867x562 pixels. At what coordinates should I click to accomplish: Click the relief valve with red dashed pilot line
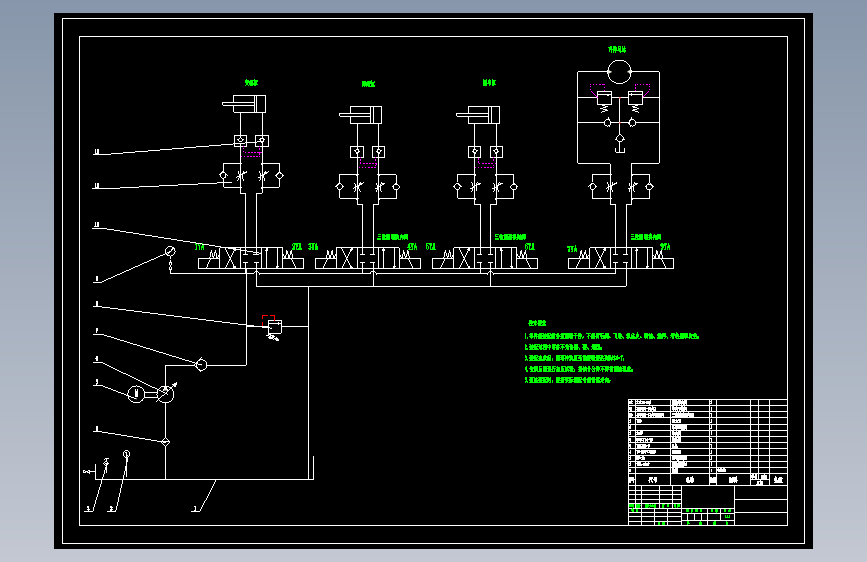tap(273, 327)
